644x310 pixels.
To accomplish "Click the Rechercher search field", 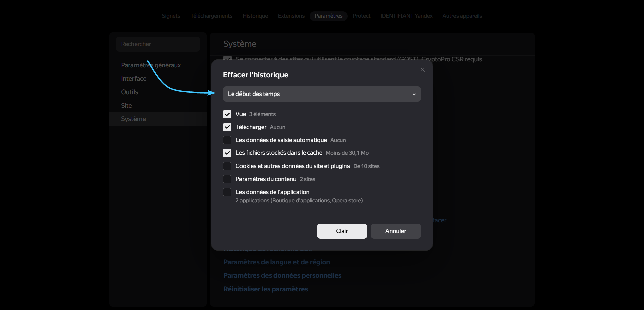I will pyautogui.click(x=158, y=44).
